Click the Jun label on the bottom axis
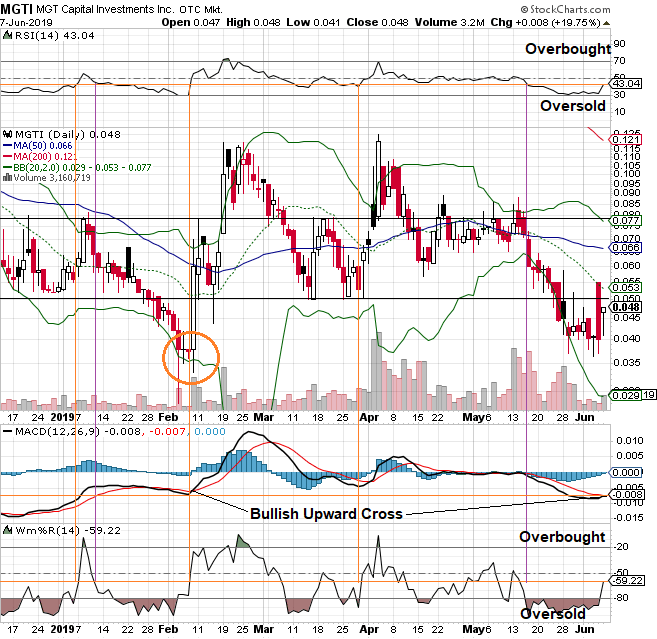The width and height of the screenshot is (657, 639). (x=585, y=629)
